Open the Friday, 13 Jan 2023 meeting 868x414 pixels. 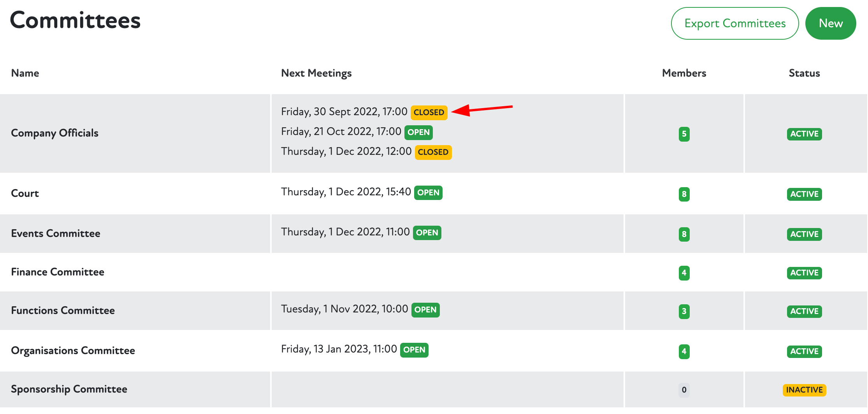point(339,349)
